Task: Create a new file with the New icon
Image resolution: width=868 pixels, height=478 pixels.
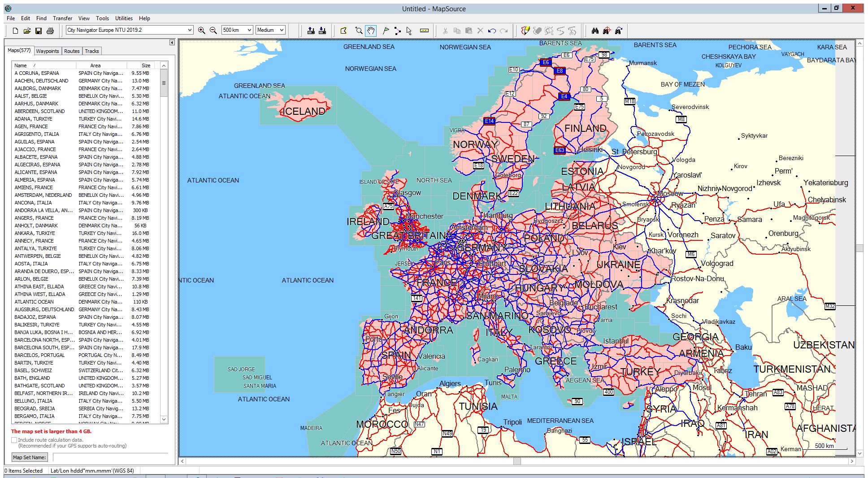Action: (15, 30)
